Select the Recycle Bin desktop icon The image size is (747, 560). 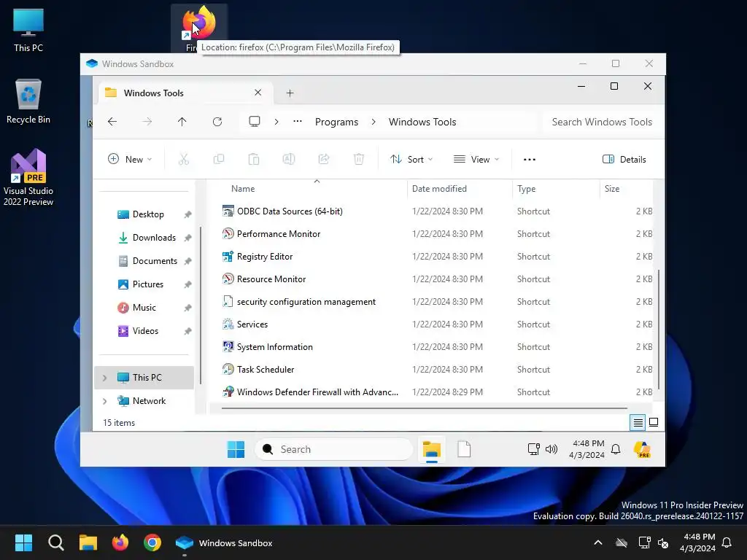point(28,101)
